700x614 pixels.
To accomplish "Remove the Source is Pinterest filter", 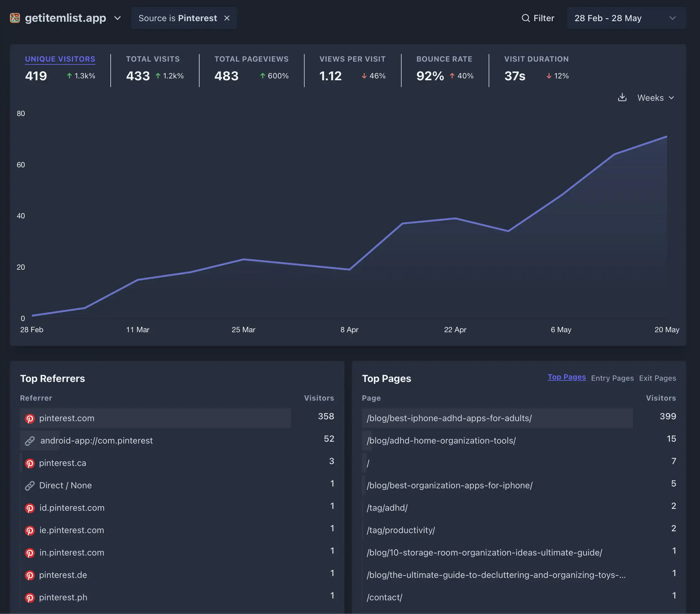I will coord(227,18).
